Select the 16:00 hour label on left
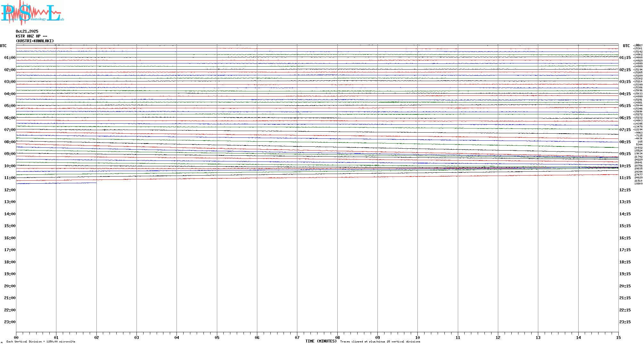Screen dimensions: 644x346 pos(10,238)
